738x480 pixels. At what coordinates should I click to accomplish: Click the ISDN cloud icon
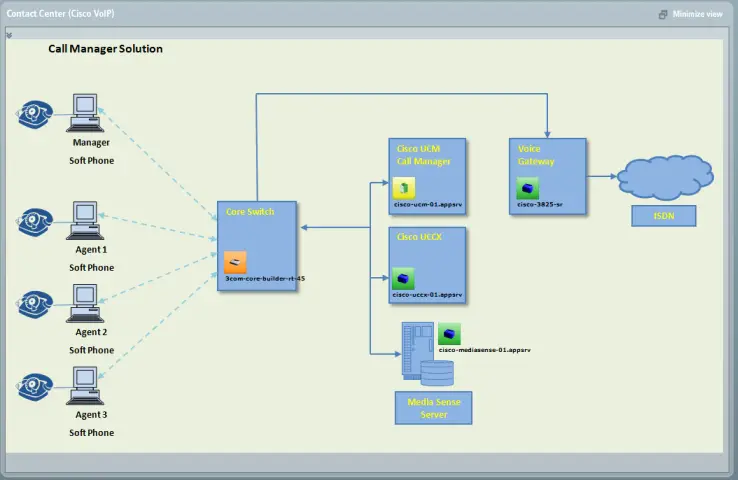pyautogui.click(x=665, y=177)
